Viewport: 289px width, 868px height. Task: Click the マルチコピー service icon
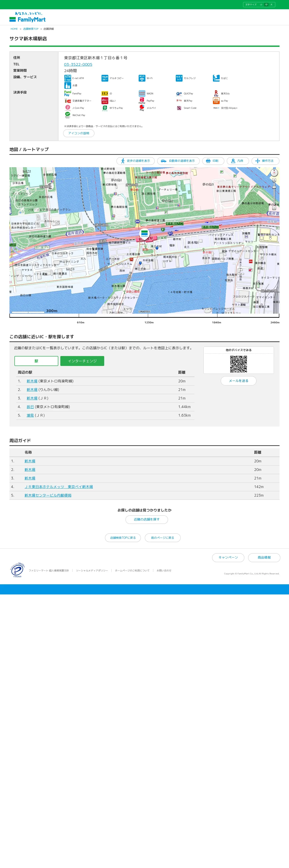(x=105, y=78)
